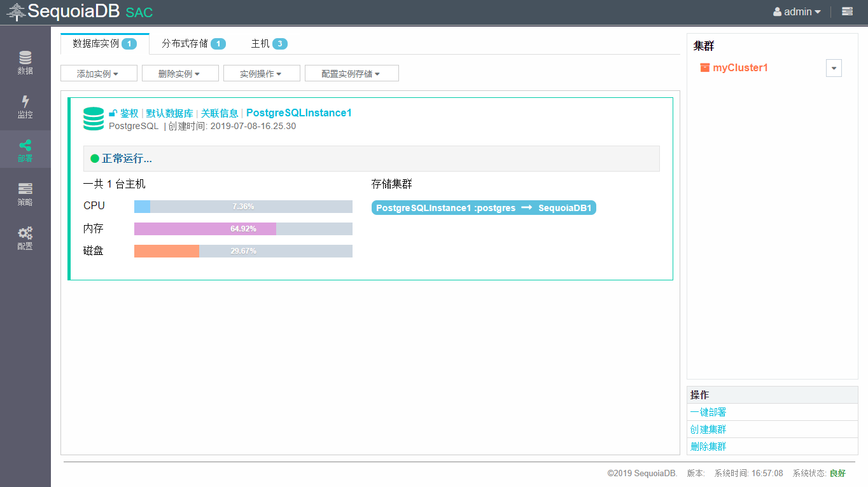Image resolution: width=868 pixels, height=487 pixels.
Task: Click the green PostgreSQL instance database icon
Action: [x=94, y=119]
